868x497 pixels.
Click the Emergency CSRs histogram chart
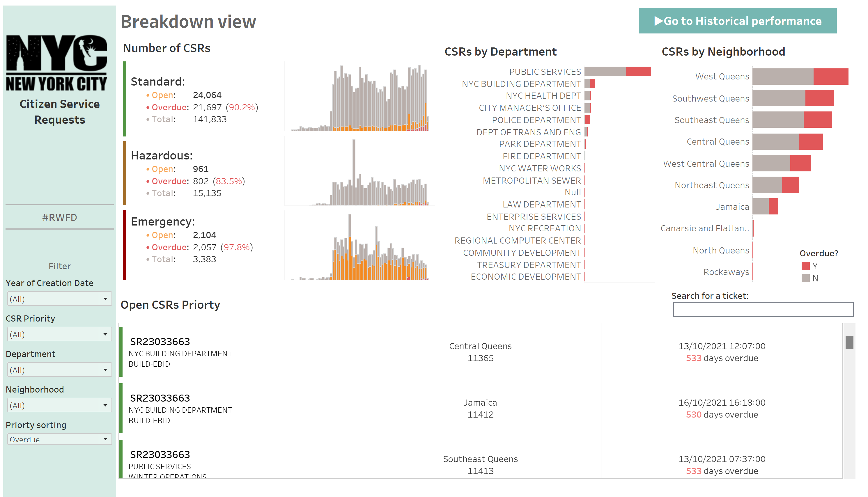click(359, 246)
